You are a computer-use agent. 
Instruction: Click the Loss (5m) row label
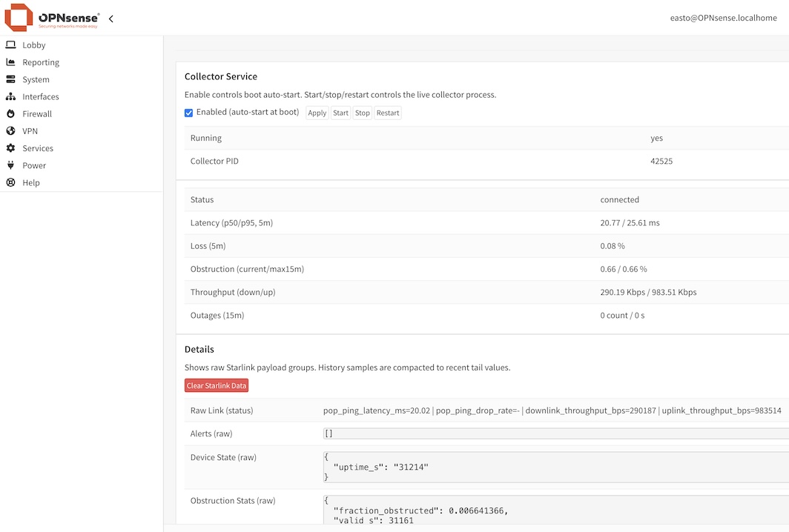(x=208, y=245)
